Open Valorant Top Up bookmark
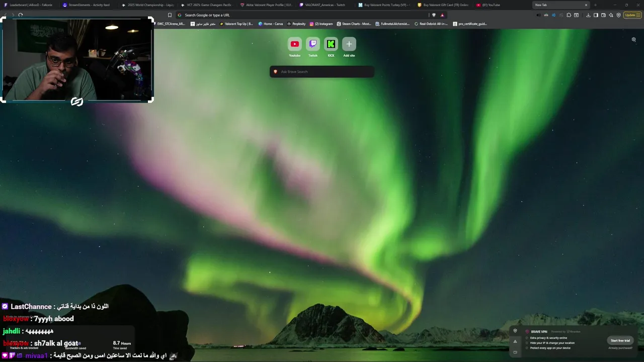Image resolution: width=644 pixels, height=362 pixels. click(x=236, y=24)
